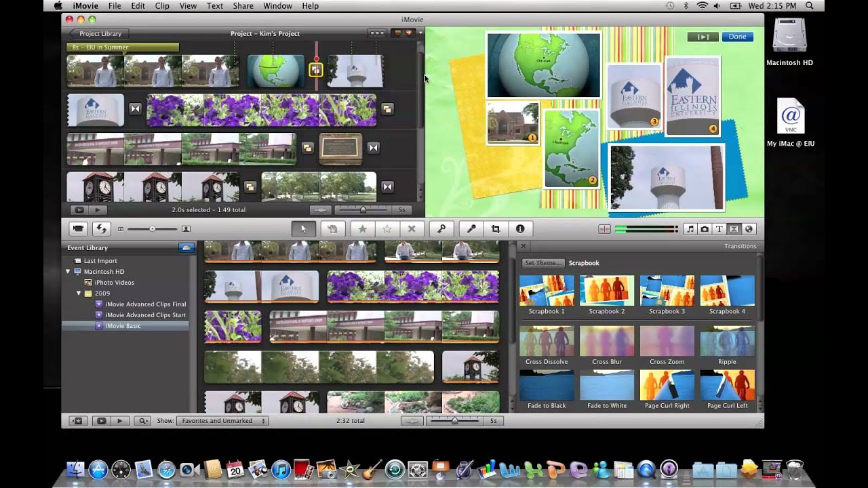The image size is (868, 488).
Task: Open the Share menu
Action: pyautogui.click(x=243, y=5)
